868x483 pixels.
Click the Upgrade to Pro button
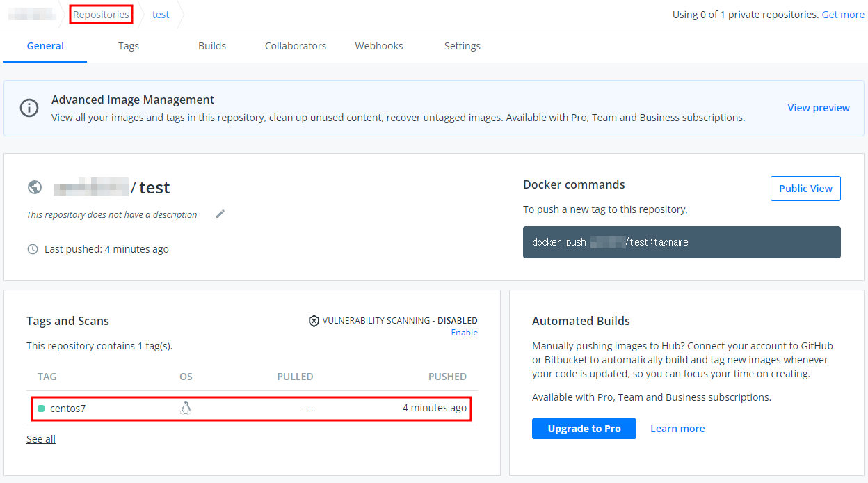pyautogui.click(x=584, y=429)
